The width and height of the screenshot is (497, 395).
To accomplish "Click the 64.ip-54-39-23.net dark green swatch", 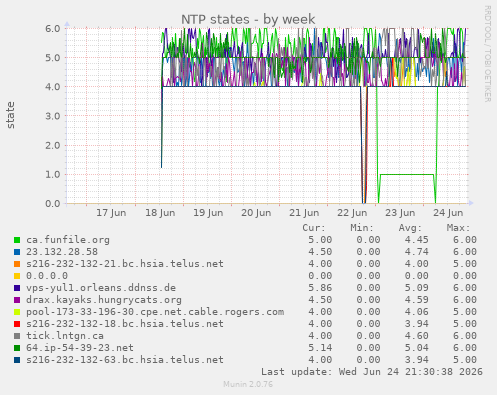I will [17, 348].
